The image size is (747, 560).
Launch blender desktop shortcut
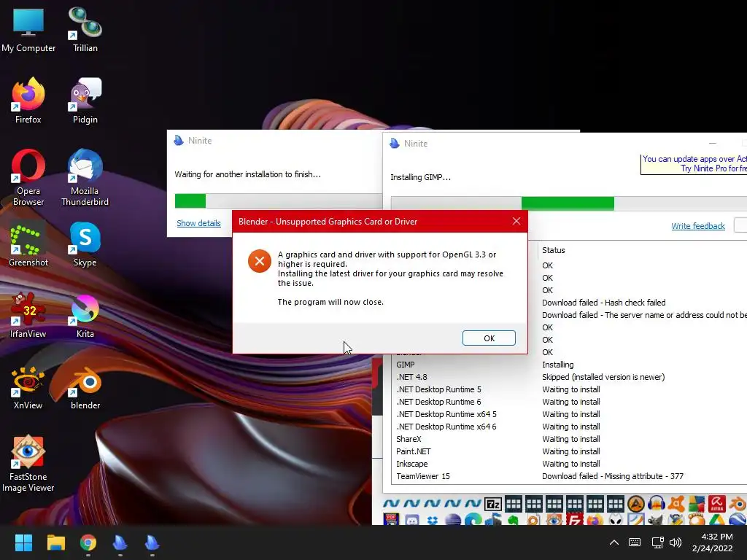(x=85, y=388)
